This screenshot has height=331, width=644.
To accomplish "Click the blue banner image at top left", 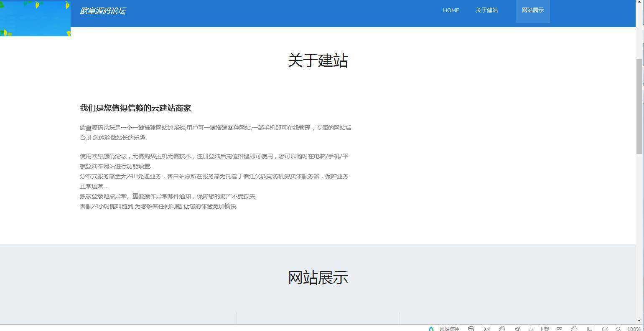I will [x=35, y=18].
